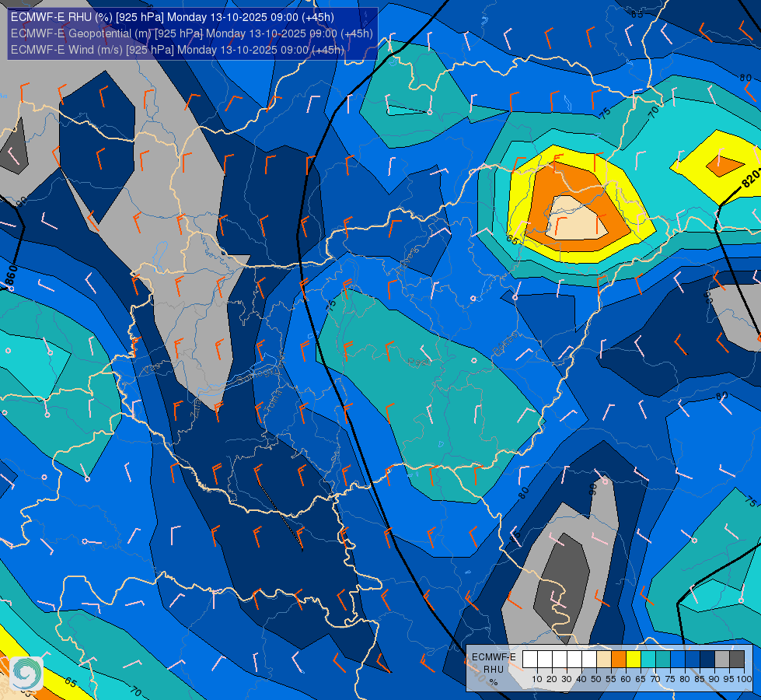Click the Tolna county label on the map
The width and height of the screenshot is (761, 700).
[272, 401]
